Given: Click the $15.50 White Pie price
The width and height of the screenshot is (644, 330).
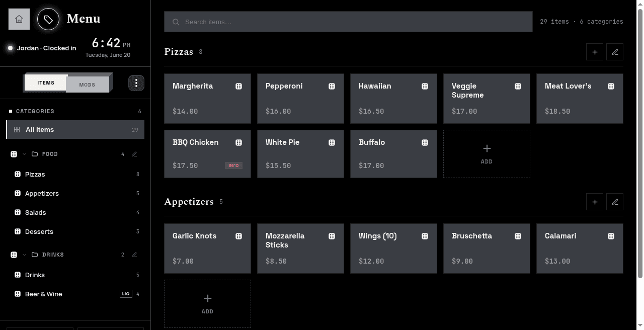Looking at the screenshot, I should (278, 166).
